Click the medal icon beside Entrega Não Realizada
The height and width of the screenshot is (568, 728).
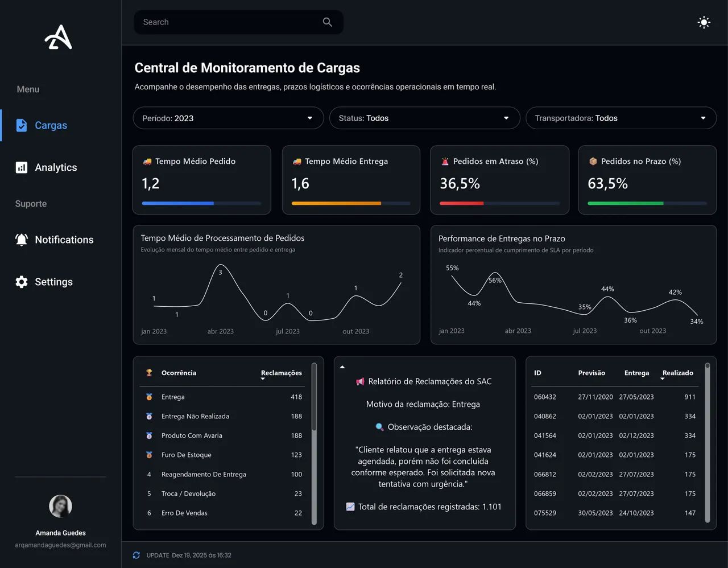pyautogui.click(x=149, y=416)
